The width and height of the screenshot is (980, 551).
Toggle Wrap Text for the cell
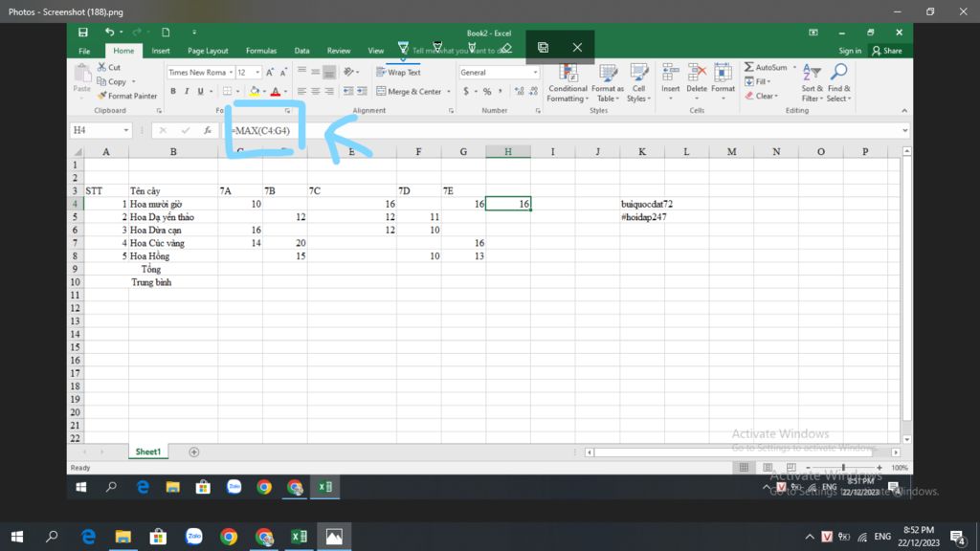point(398,73)
